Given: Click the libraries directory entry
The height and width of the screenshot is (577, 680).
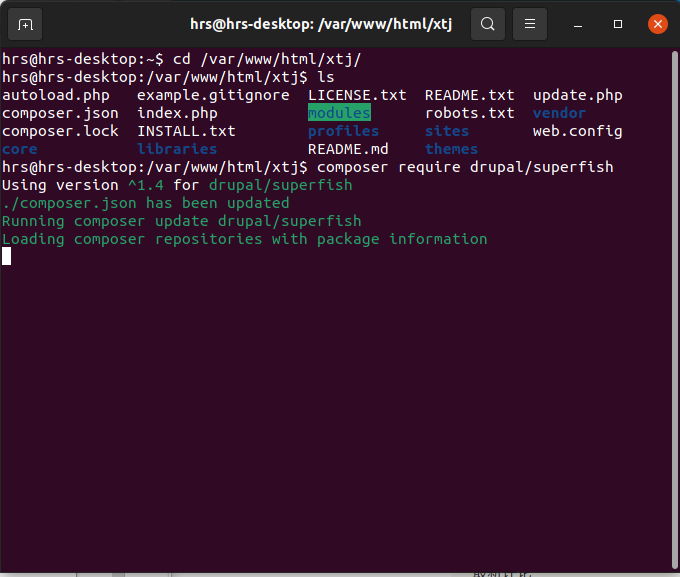Looking at the screenshot, I should tap(177, 149).
